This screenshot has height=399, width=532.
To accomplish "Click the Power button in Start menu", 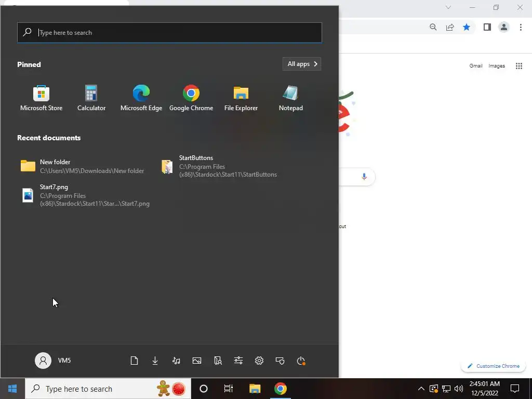I will [301, 361].
